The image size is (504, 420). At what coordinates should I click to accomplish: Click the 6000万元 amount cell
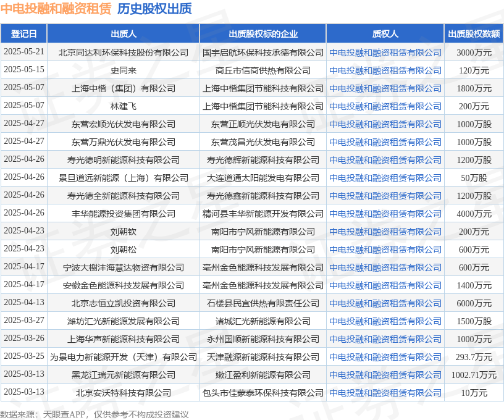[474, 303]
